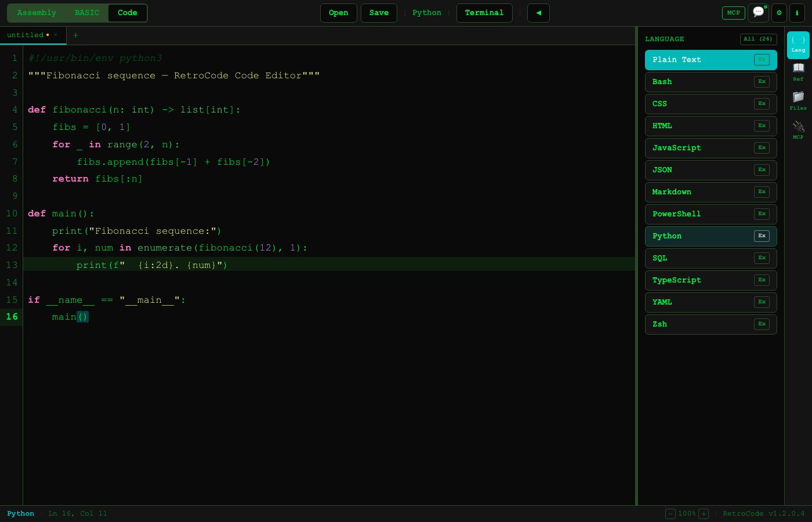
Task: Open the chat assistant with notification dot
Action: [758, 13]
